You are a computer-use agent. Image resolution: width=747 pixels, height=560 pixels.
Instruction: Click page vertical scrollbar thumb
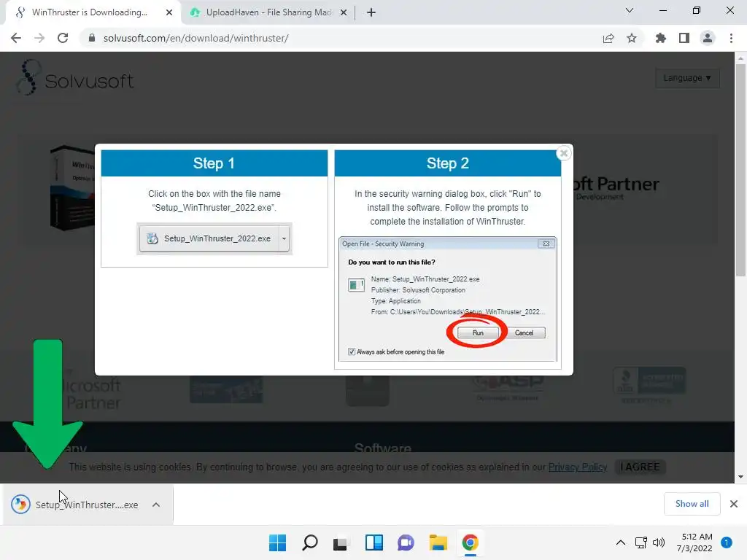[x=740, y=171]
